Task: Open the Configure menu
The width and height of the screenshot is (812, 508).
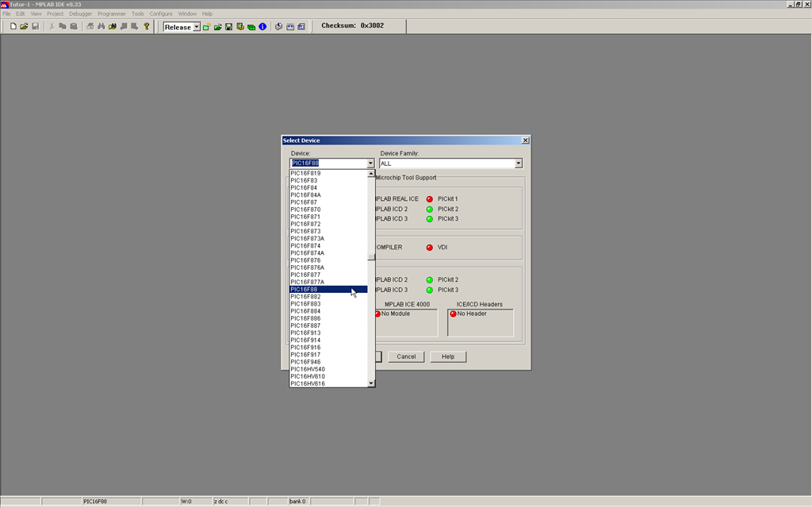Action: point(161,13)
